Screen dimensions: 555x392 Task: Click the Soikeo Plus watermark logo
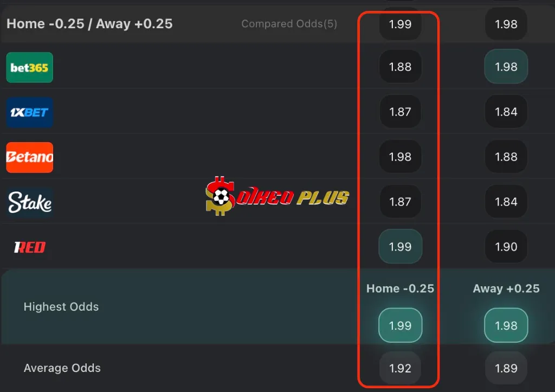click(x=277, y=196)
